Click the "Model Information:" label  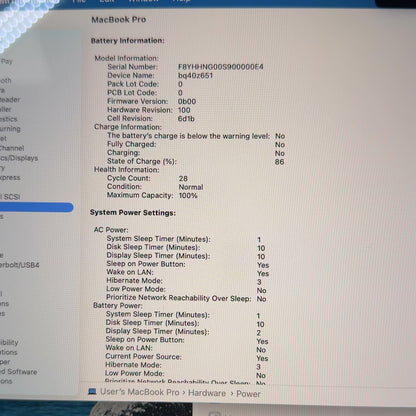(127, 58)
